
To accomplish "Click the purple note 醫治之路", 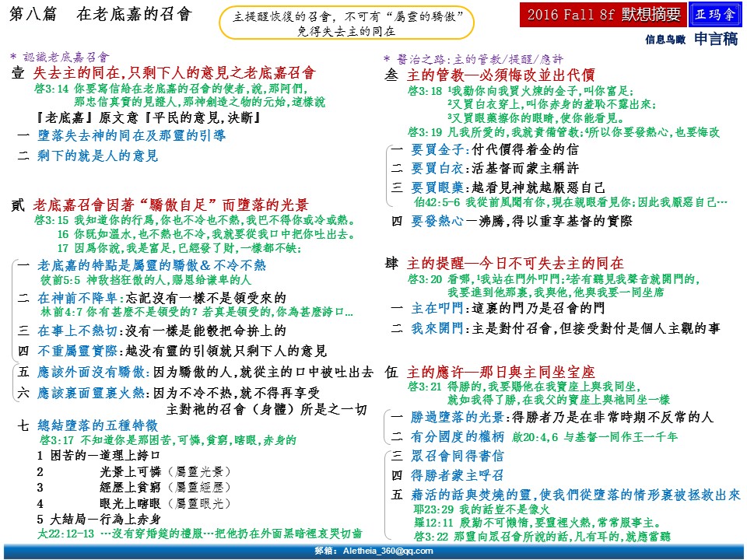I will click(473, 58).
